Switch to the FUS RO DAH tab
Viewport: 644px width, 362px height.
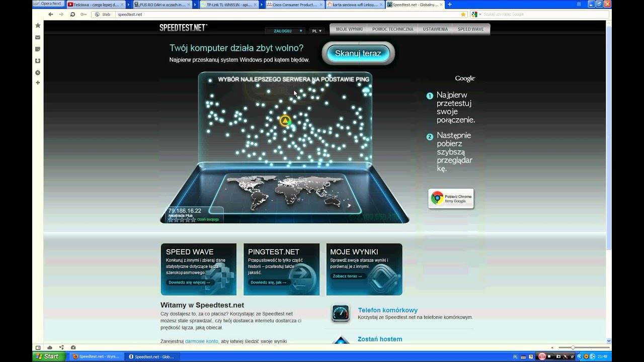[x=164, y=5]
